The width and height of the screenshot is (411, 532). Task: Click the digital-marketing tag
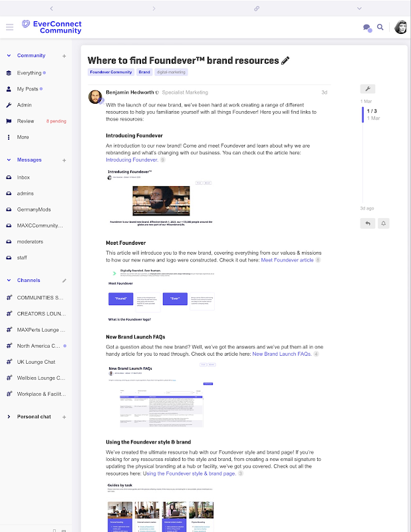pyautogui.click(x=171, y=72)
